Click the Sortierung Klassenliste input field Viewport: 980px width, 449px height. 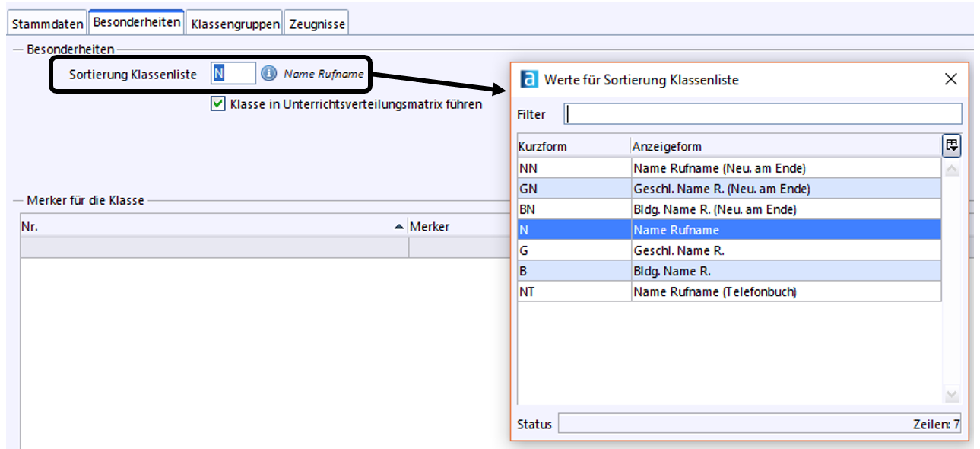[x=233, y=73]
